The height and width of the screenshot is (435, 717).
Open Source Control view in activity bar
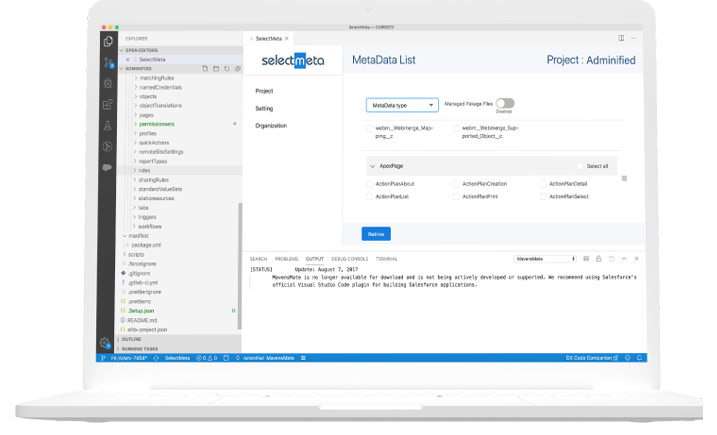(x=108, y=61)
